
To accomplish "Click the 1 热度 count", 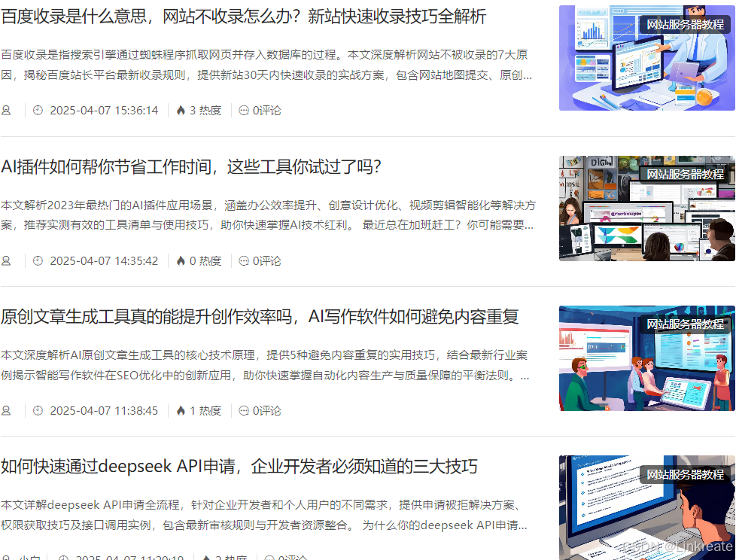I will coord(205,411).
